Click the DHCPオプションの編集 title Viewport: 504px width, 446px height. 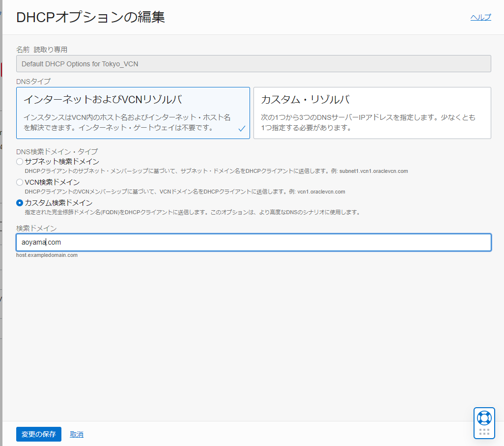(x=90, y=16)
